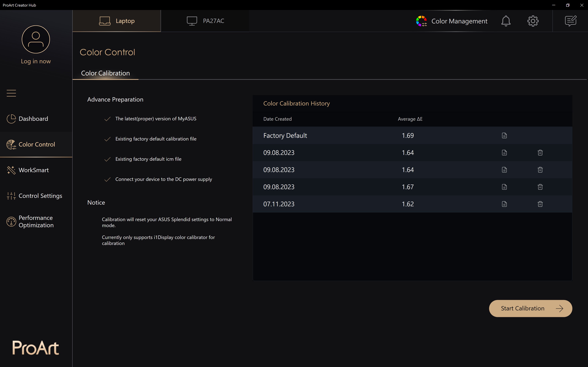The height and width of the screenshot is (367, 588).
Task: Select the 07.11.2023 history row
Action: 340,204
